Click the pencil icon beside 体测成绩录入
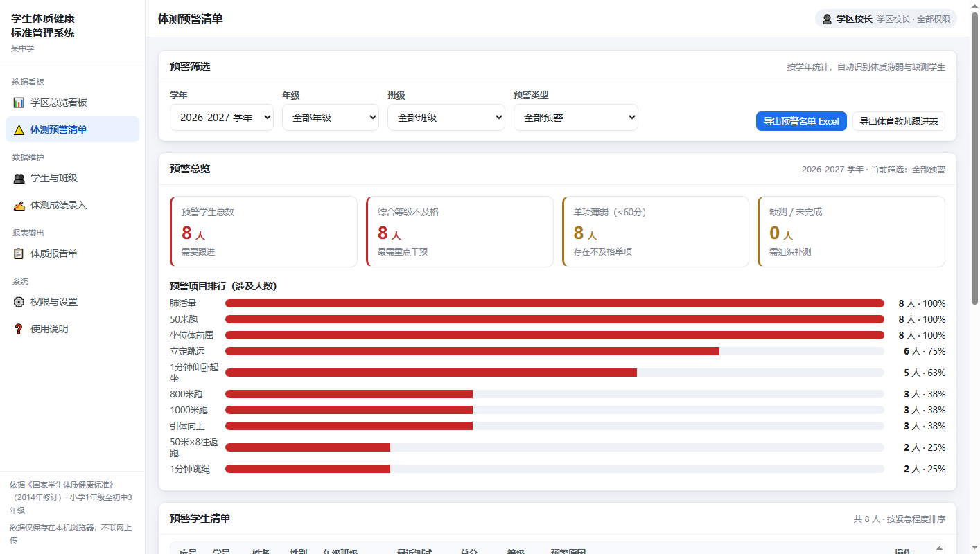The width and height of the screenshot is (980, 554). (19, 205)
